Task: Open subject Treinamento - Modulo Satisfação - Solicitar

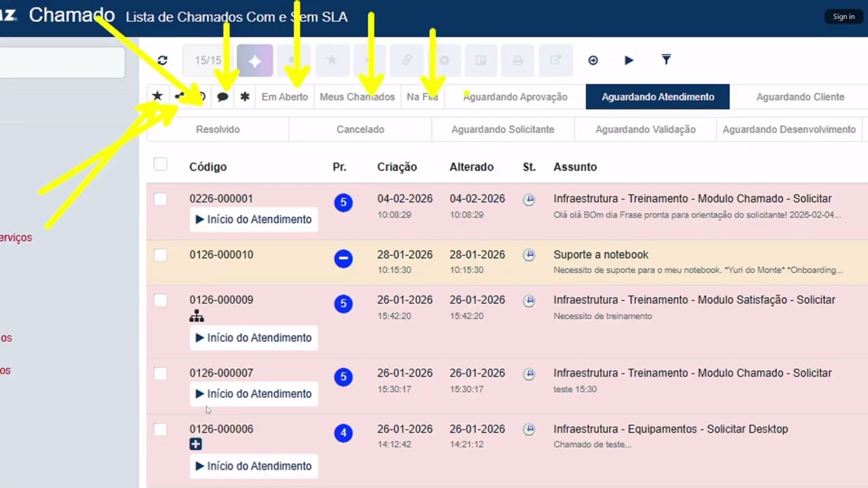Action: [732, 300]
